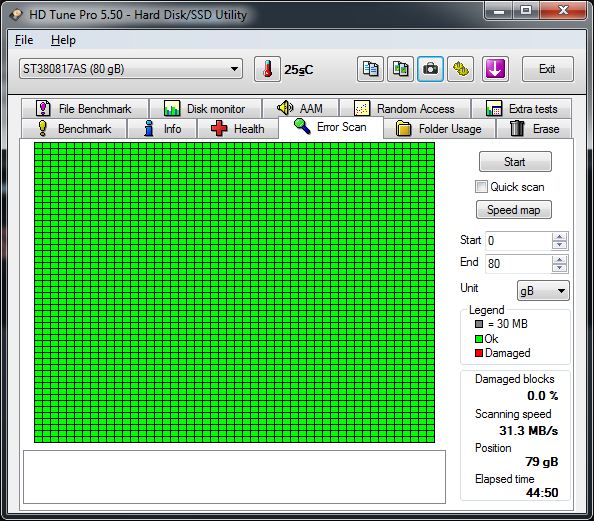Click the temperature thermometer icon
The width and height of the screenshot is (594, 521).
pyautogui.click(x=267, y=69)
